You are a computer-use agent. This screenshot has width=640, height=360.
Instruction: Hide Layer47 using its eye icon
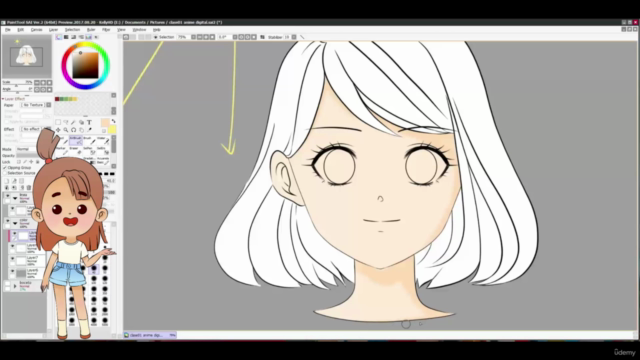12,259
